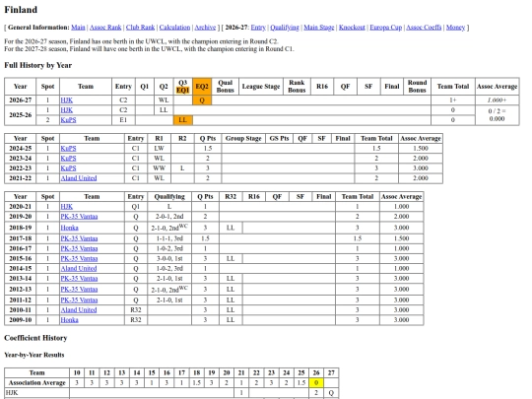Open the Calculation link
This screenshot has height=399, width=532.
tap(174, 28)
